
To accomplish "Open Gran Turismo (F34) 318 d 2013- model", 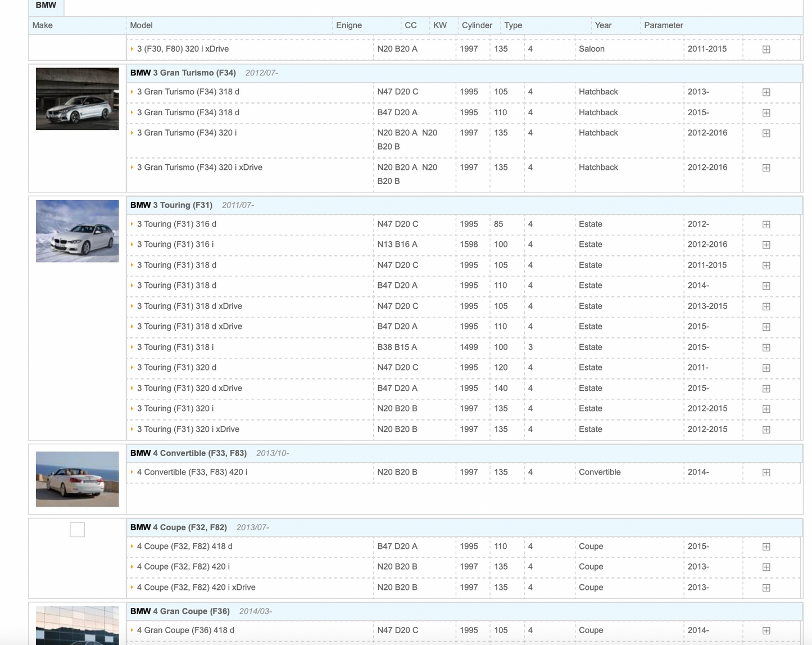I will click(188, 92).
